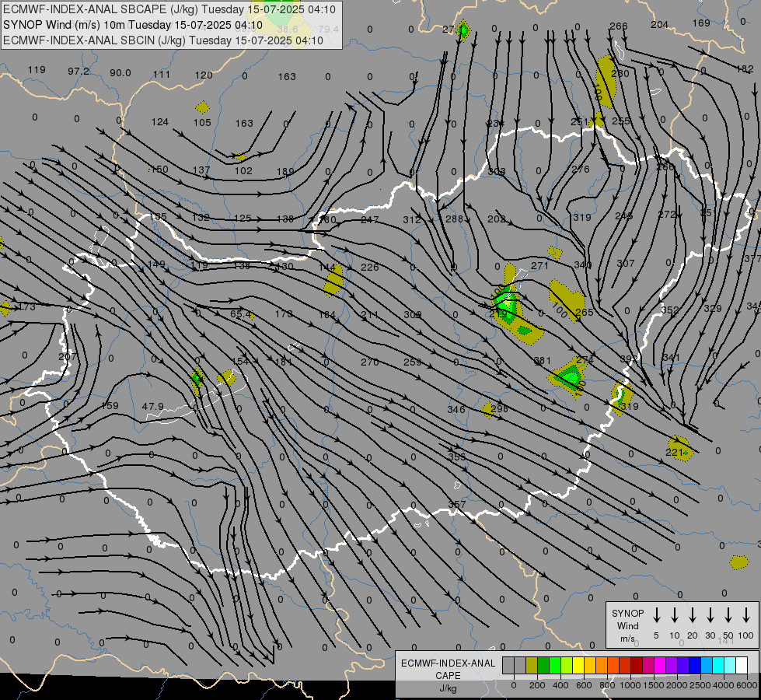Click the CAPE value 355
This screenshot has height=700, width=761.
pos(457,457)
